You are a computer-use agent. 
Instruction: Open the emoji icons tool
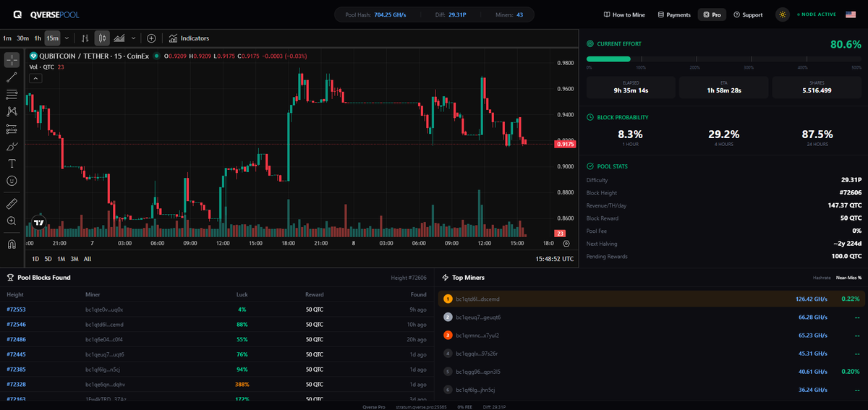pyautogui.click(x=12, y=181)
